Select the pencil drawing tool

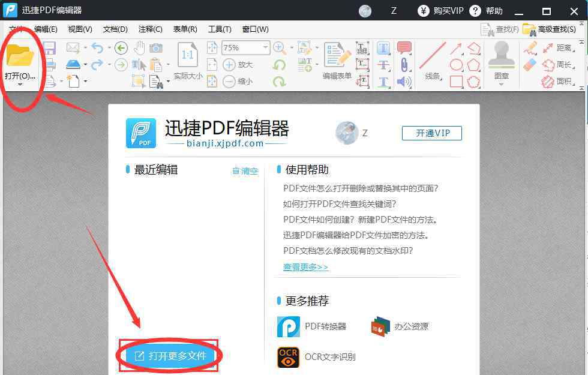coord(530,49)
